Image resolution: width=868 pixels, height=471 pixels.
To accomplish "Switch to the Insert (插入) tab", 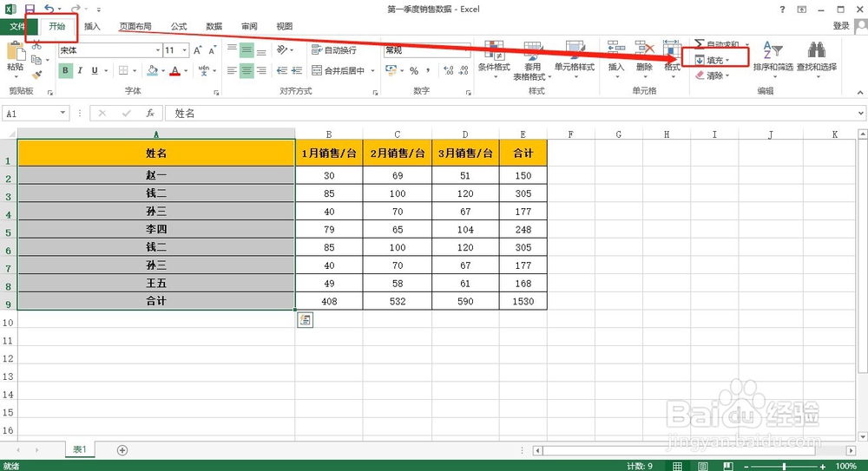I will [x=92, y=26].
